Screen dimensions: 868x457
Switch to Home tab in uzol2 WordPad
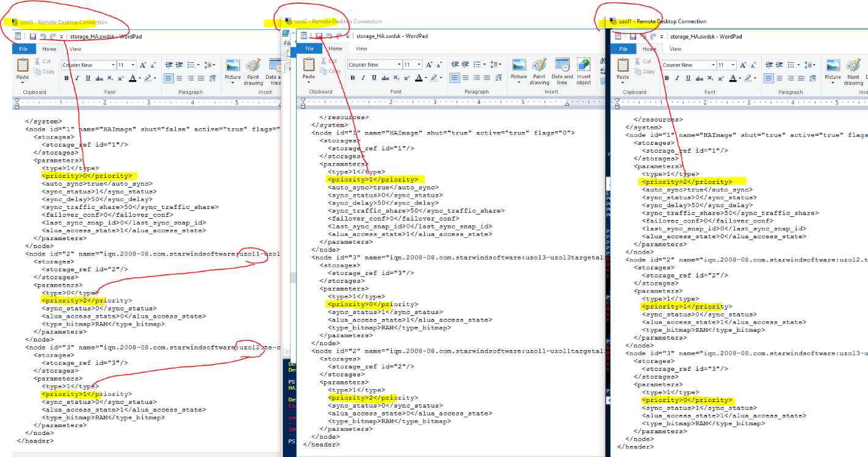coord(336,49)
